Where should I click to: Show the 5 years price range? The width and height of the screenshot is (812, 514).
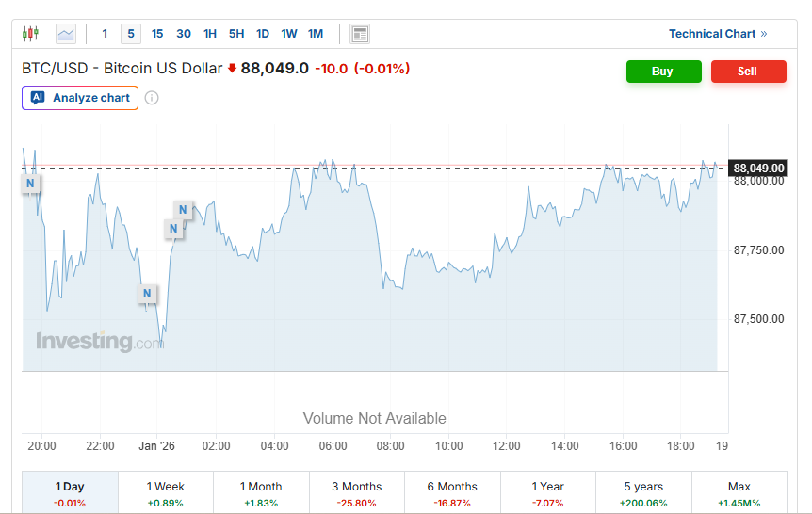point(643,492)
